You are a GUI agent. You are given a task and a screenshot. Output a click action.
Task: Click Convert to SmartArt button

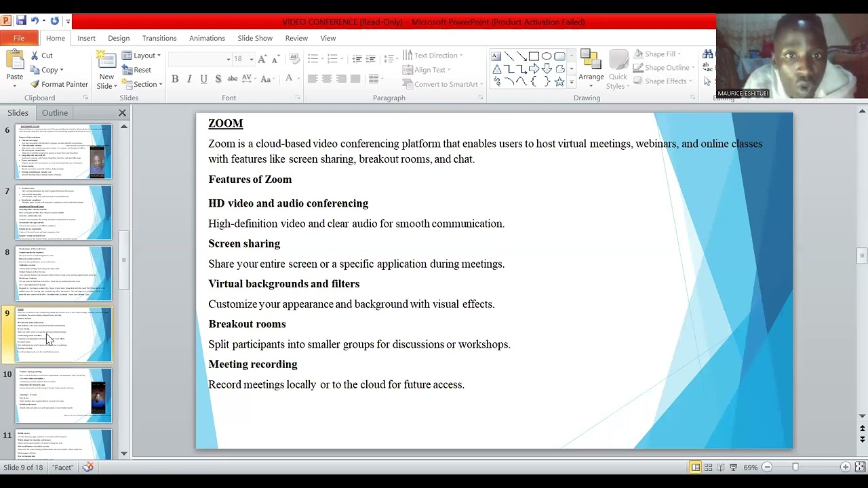(441, 84)
